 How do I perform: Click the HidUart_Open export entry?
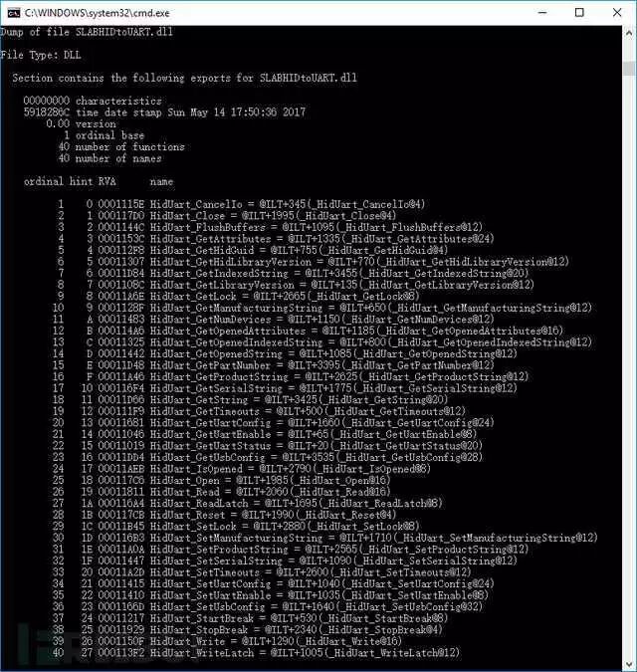[222, 481]
